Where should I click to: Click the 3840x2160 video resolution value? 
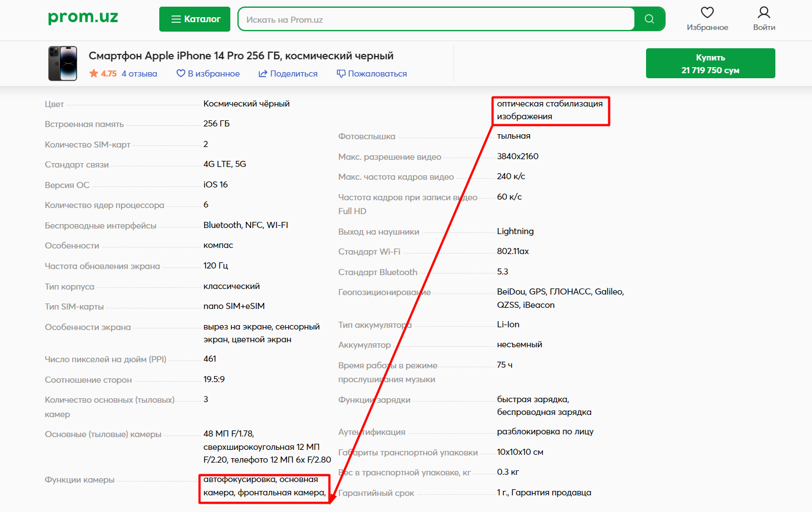(x=518, y=156)
